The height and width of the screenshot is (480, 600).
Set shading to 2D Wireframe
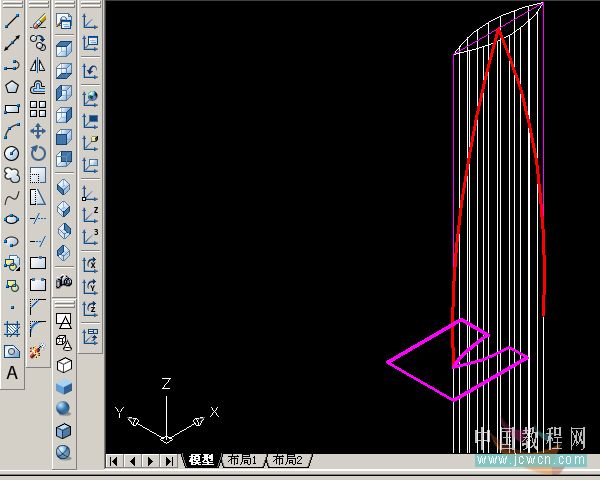(x=64, y=320)
